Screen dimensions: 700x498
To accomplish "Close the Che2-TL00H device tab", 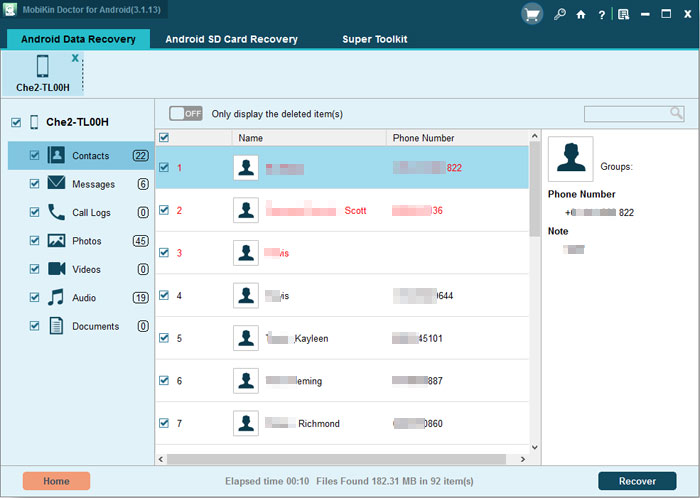I will click(x=75, y=58).
